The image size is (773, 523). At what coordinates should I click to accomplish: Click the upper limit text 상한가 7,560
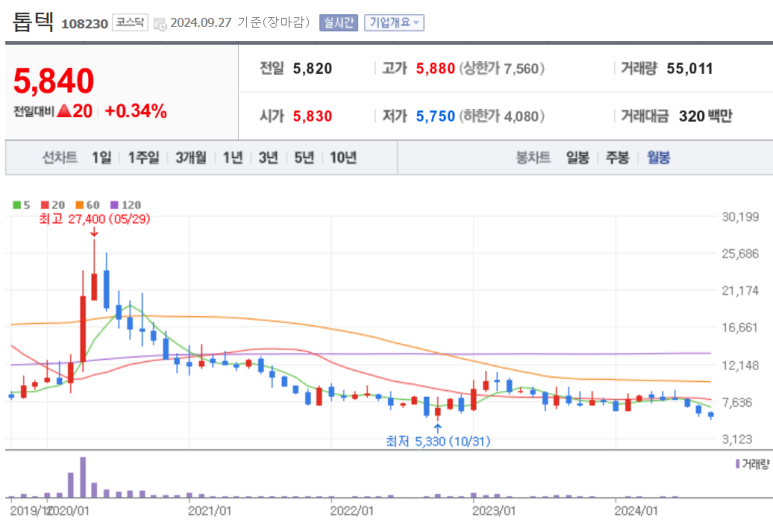(502, 69)
